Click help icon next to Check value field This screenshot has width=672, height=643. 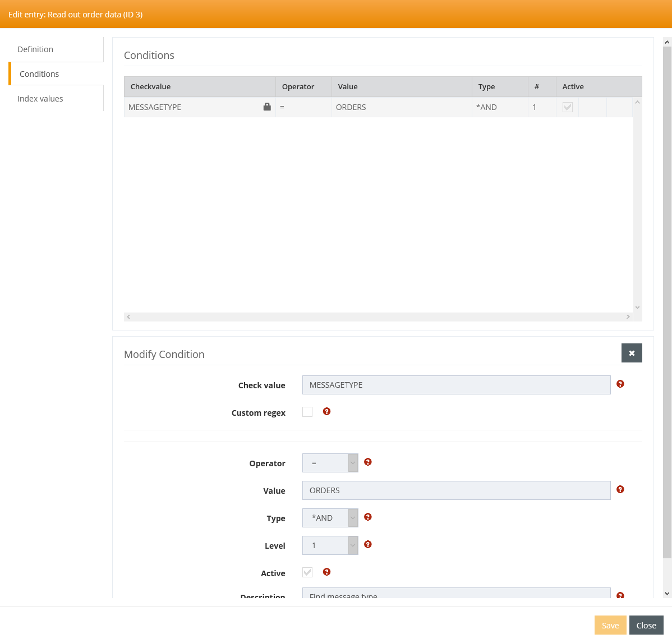[620, 384]
